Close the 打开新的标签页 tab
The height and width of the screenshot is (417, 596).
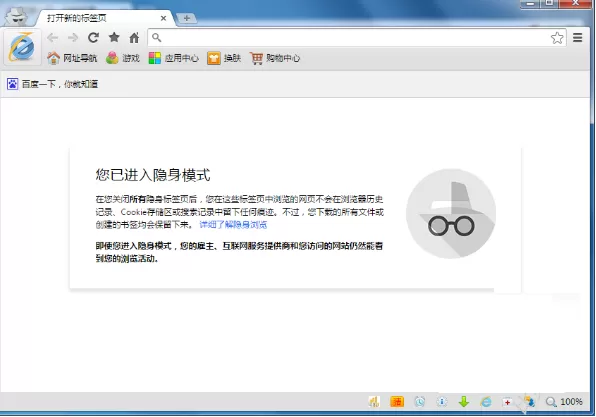pyautogui.click(x=163, y=18)
